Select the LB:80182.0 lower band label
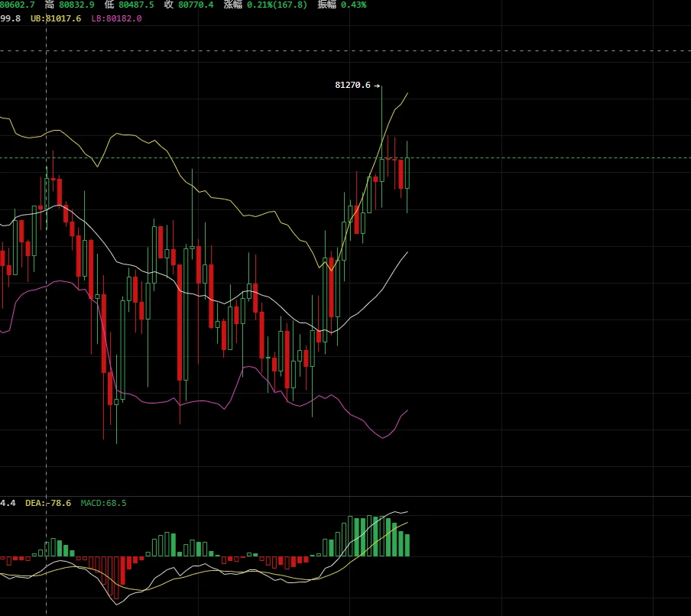The height and width of the screenshot is (616, 691). point(116,18)
